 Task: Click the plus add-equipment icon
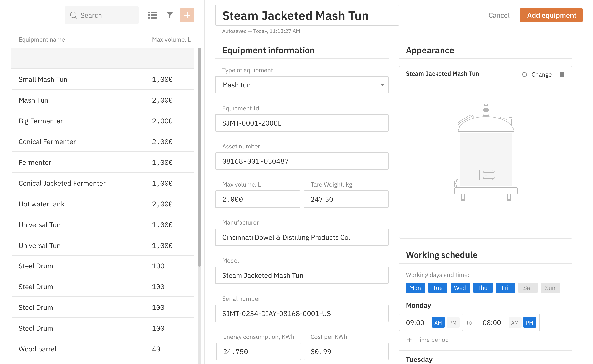coord(187,15)
